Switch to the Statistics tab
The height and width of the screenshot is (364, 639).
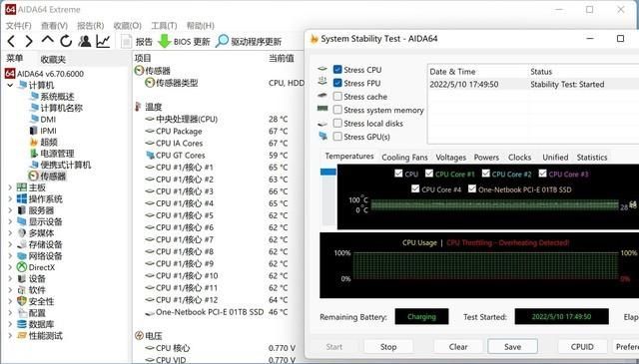(592, 158)
